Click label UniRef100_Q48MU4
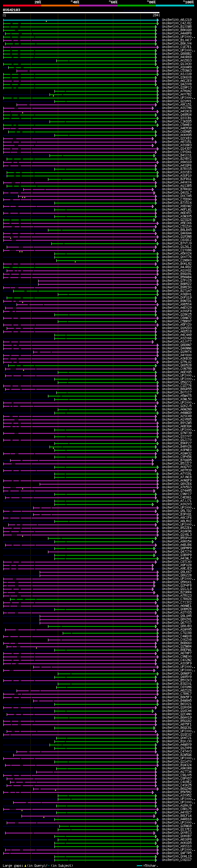The height and width of the screenshot is (868, 197). 177,115
